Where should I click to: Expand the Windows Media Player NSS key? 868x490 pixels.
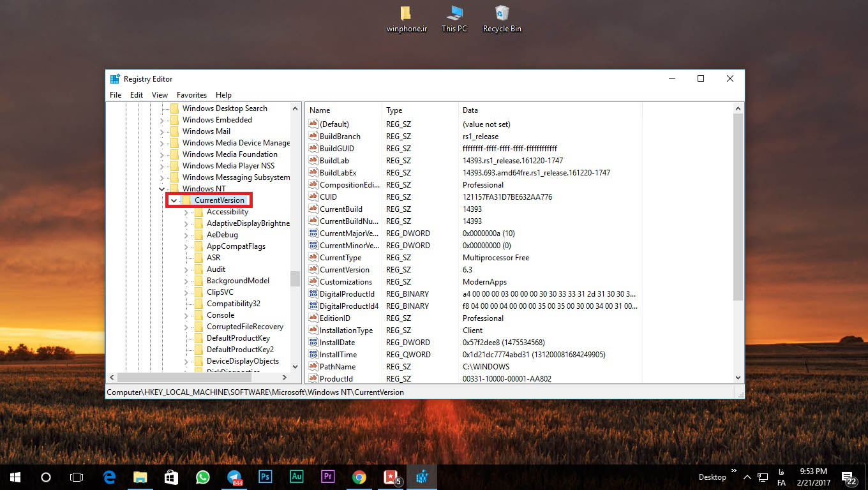pos(161,166)
